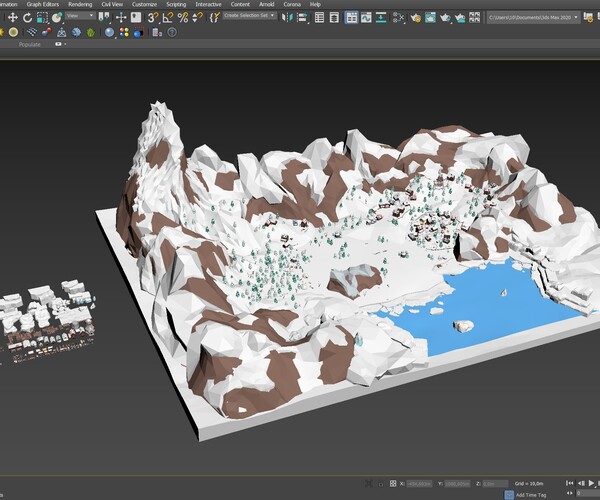Image resolution: width=600 pixels, height=500 pixels.
Task: Play the animation
Action: 592,484
